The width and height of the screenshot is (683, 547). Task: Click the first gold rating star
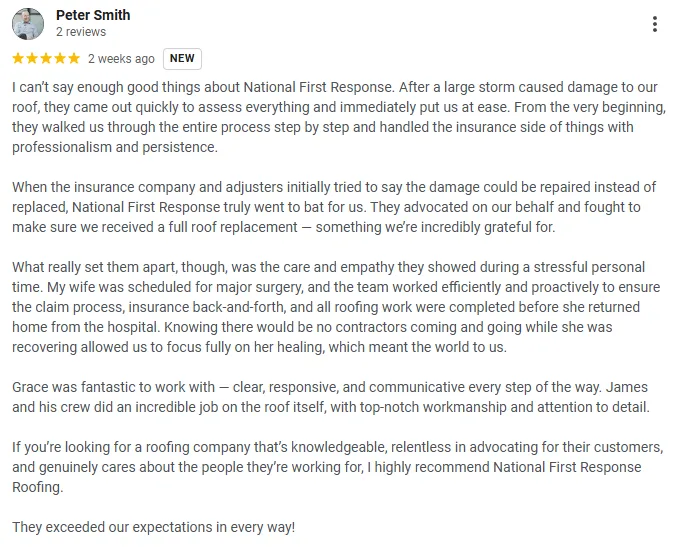point(18,58)
